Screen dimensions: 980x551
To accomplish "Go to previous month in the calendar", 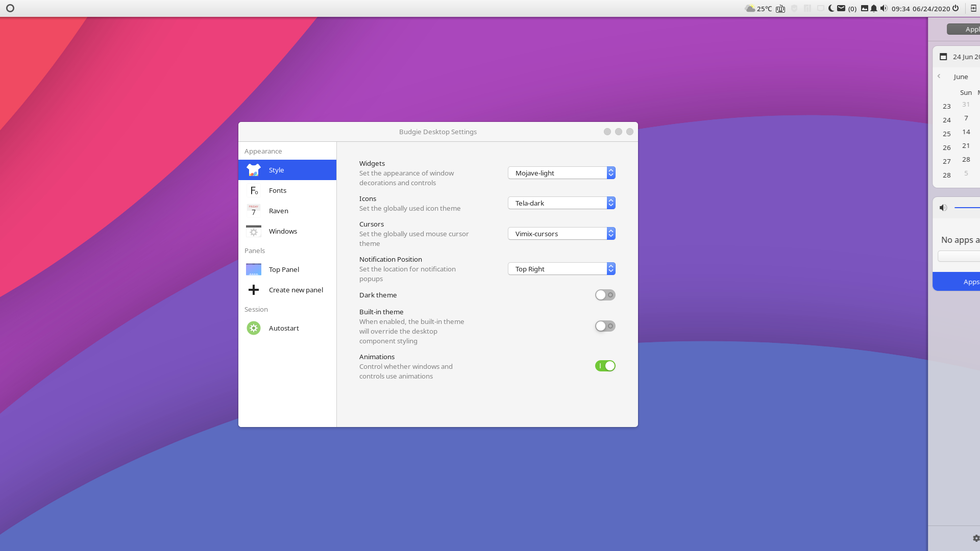I will point(940,76).
